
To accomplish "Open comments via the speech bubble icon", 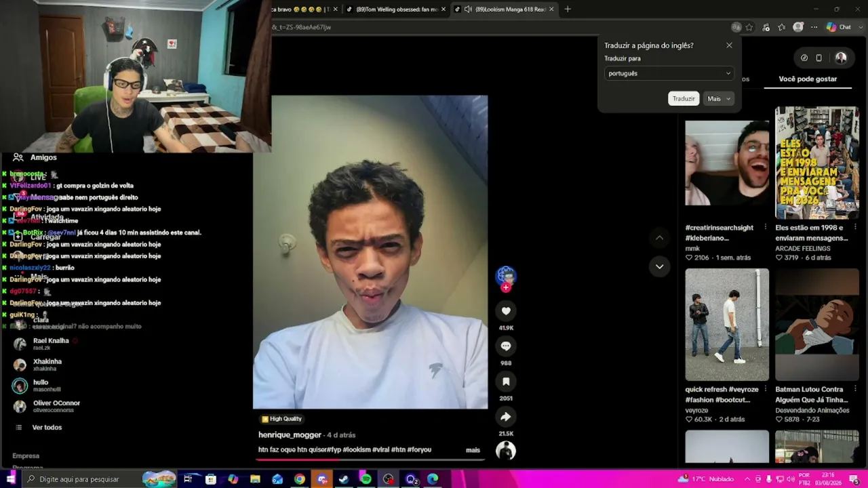I will click(506, 346).
